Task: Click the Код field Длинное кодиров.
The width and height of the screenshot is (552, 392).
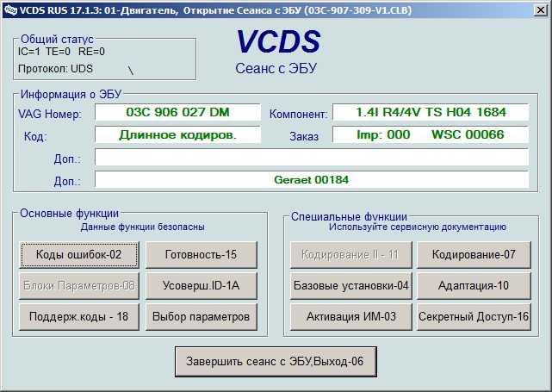Action: tap(177, 135)
